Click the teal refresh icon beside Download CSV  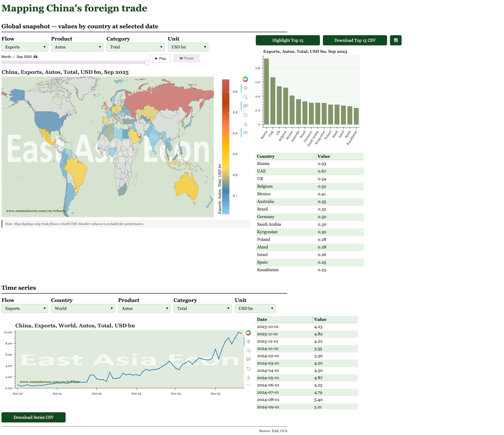click(x=396, y=40)
